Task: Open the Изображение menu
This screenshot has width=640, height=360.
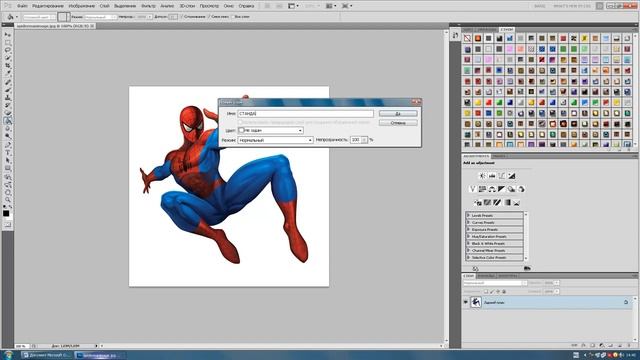Action: click(82, 6)
